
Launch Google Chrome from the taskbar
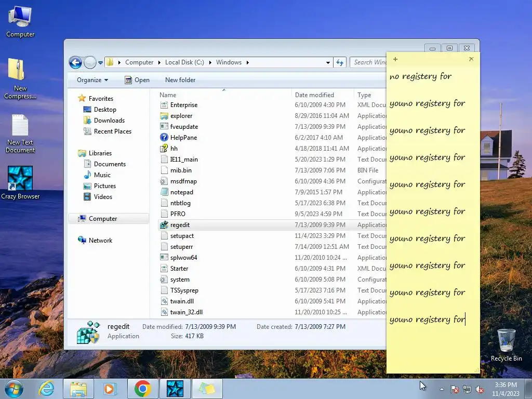[x=142, y=389]
